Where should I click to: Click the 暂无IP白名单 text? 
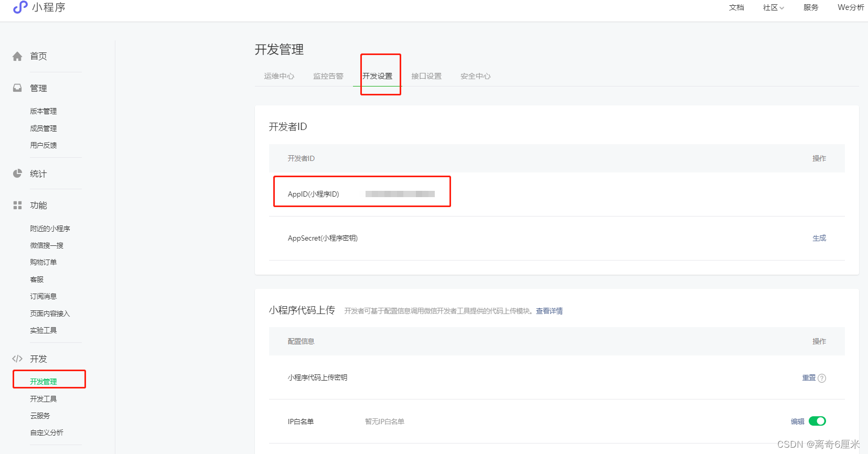click(x=385, y=421)
